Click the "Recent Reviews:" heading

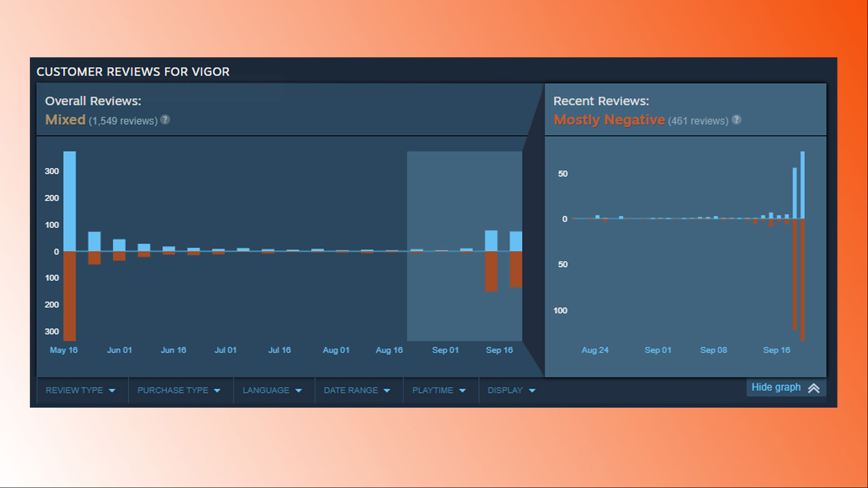(x=601, y=101)
